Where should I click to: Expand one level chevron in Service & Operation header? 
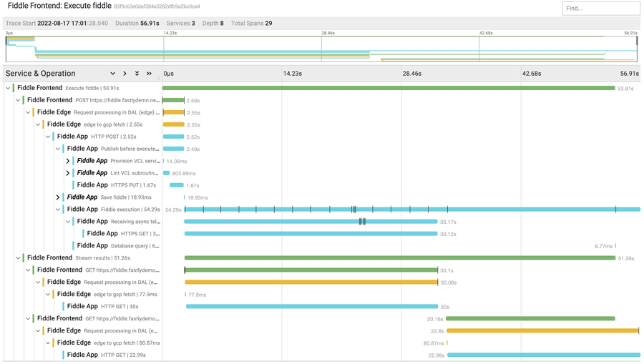coord(112,74)
